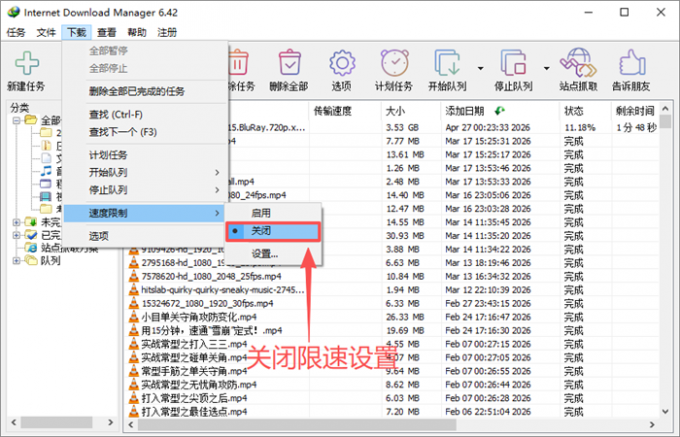680x437 pixels.
Task: Click VLC icon of 15324672_1080_1920_30fps.mp4
Action: [134, 303]
